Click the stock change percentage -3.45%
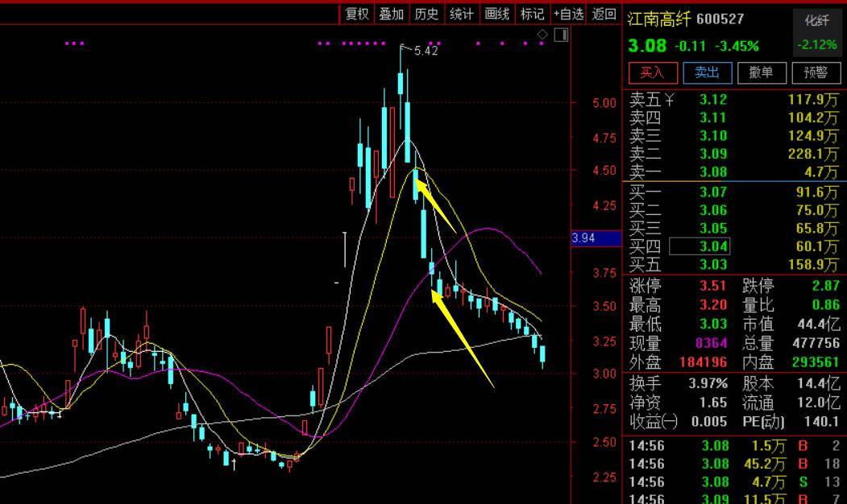This screenshot has height=504, width=847. click(737, 47)
